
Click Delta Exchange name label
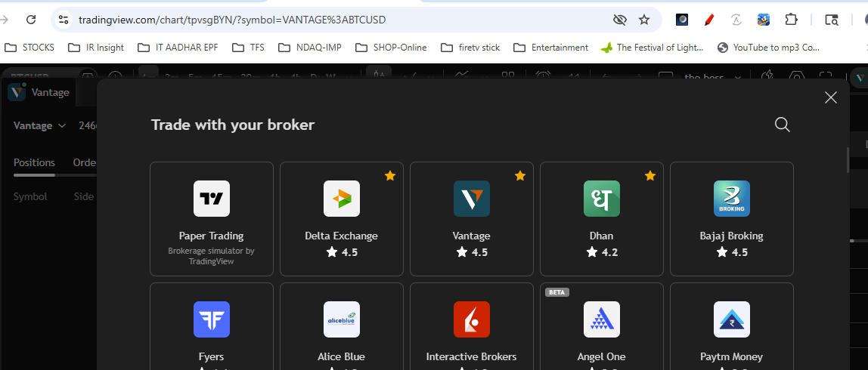342,236
